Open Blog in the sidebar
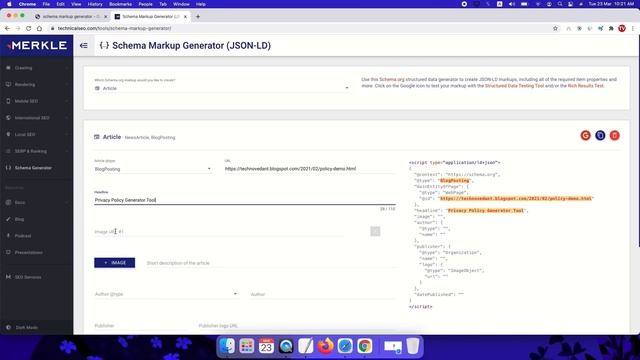Image resolution: width=640 pixels, height=360 pixels. (x=37, y=219)
